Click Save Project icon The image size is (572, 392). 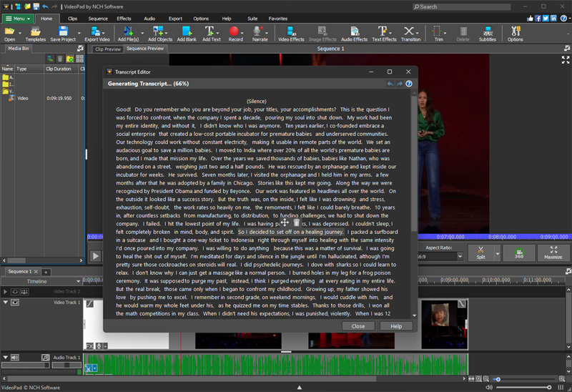coord(63,34)
